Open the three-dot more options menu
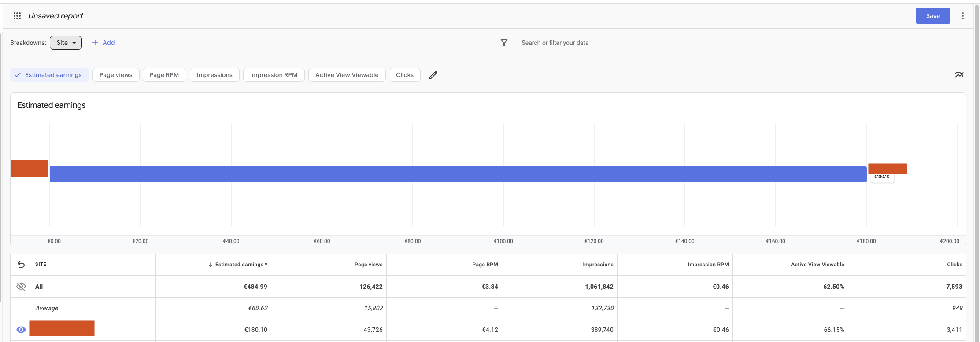 [962, 16]
